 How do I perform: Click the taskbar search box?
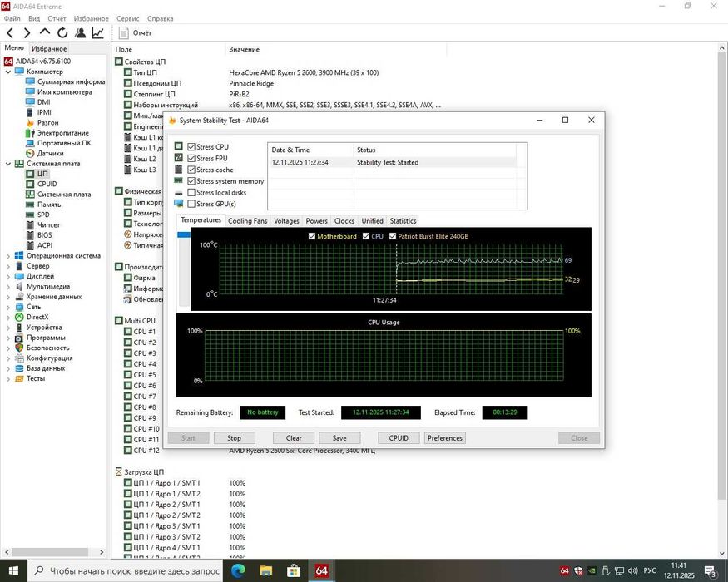(x=126, y=570)
